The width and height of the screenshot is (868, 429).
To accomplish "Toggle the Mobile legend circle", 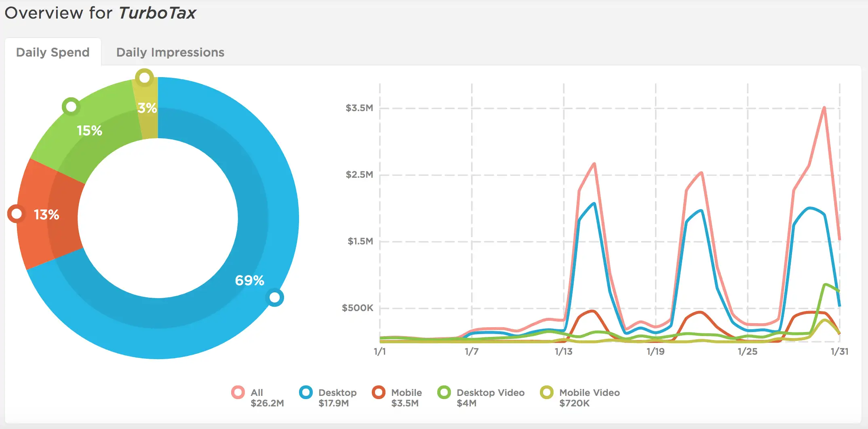I will coord(379,392).
